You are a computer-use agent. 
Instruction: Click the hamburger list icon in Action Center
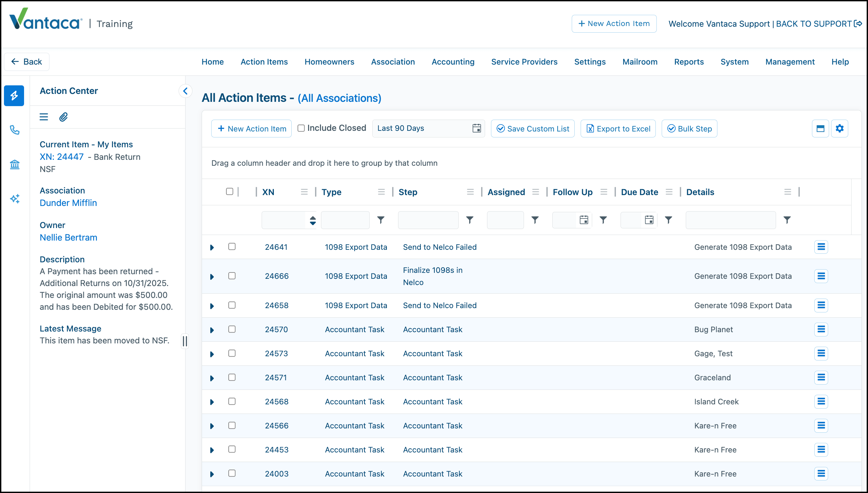pyautogui.click(x=44, y=117)
